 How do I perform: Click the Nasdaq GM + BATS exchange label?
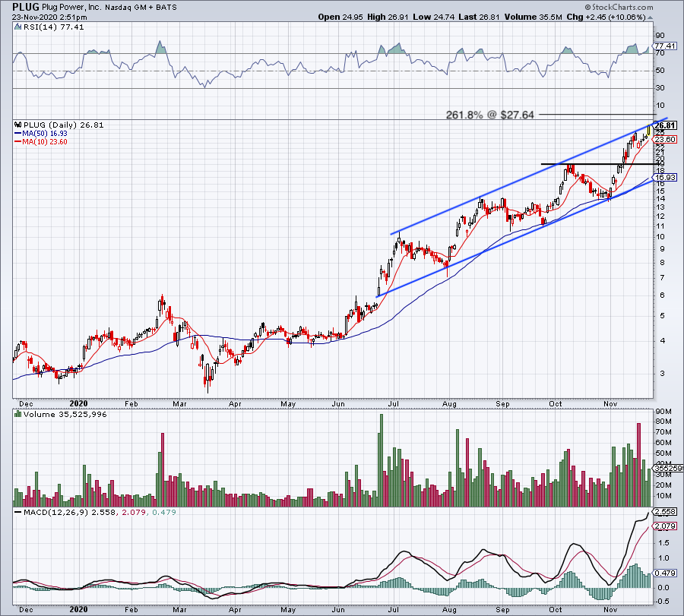[x=141, y=8]
